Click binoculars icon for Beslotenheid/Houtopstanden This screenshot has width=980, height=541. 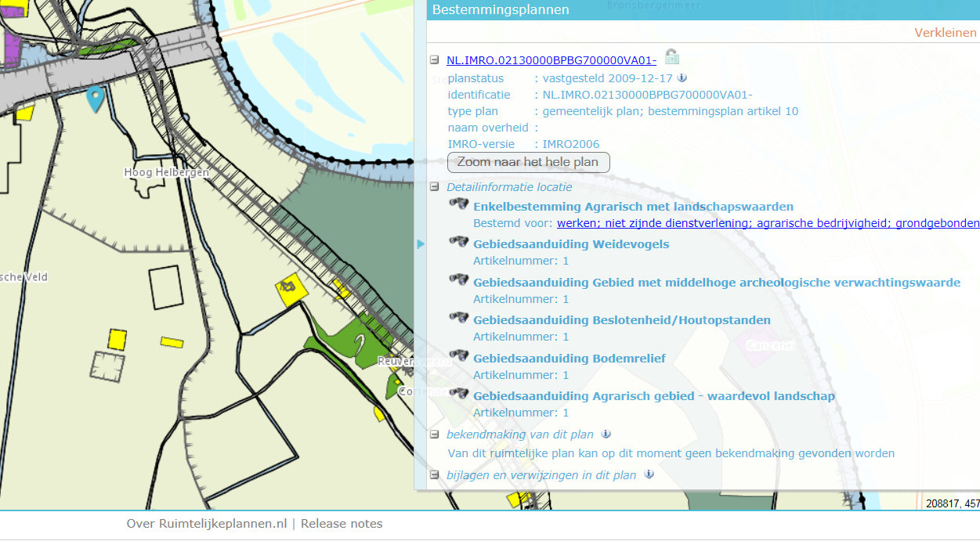click(459, 317)
